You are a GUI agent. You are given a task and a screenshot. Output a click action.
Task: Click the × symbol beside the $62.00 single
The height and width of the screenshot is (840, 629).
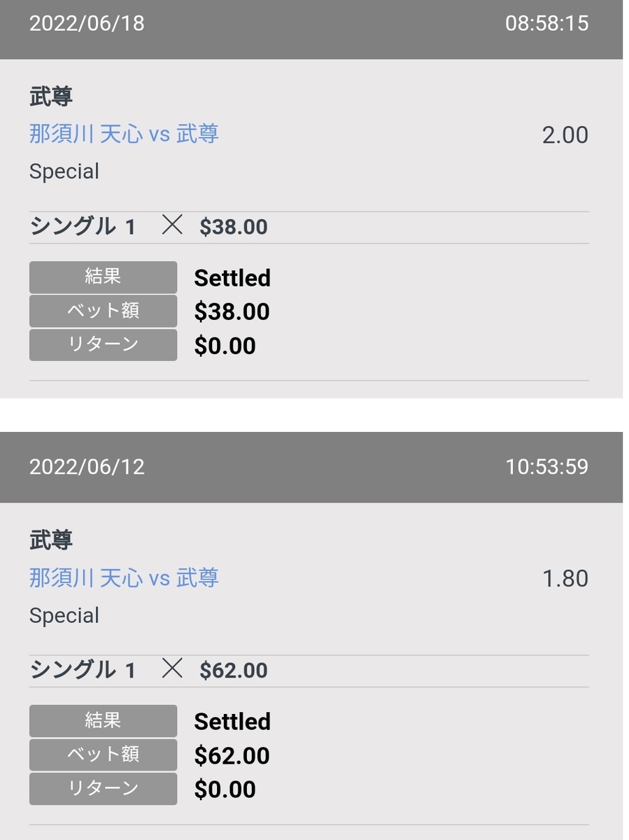tap(171, 669)
